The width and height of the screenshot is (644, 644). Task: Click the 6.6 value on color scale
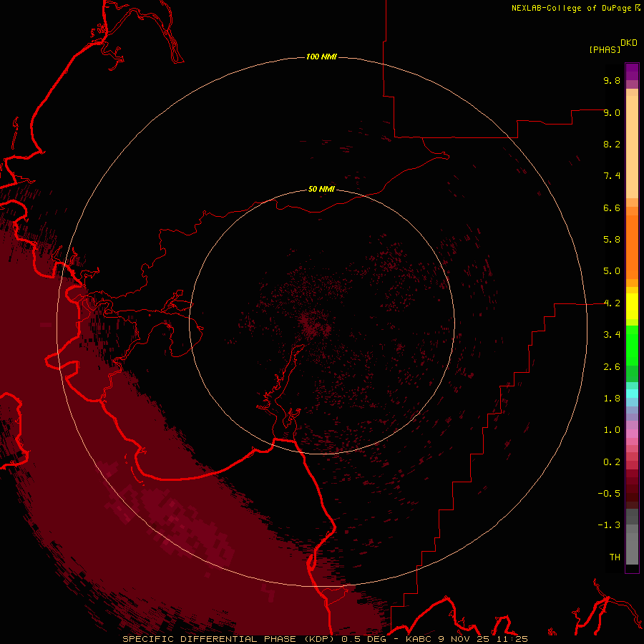612,208
